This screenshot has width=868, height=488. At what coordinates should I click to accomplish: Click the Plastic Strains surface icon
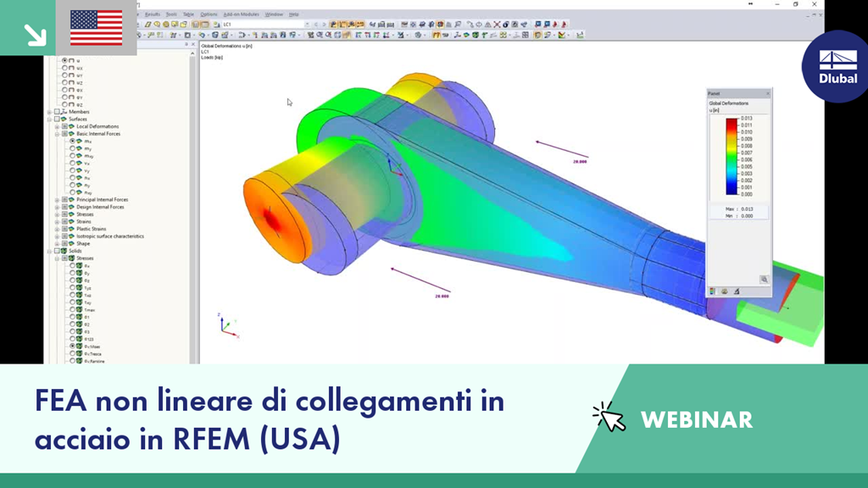(x=71, y=229)
